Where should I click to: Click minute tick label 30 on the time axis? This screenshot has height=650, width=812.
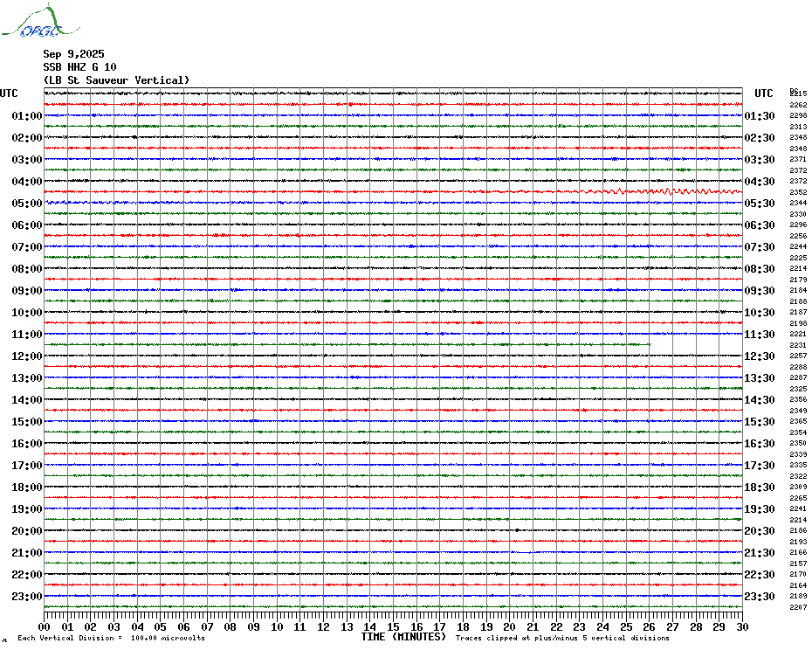click(x=743, y=626)
